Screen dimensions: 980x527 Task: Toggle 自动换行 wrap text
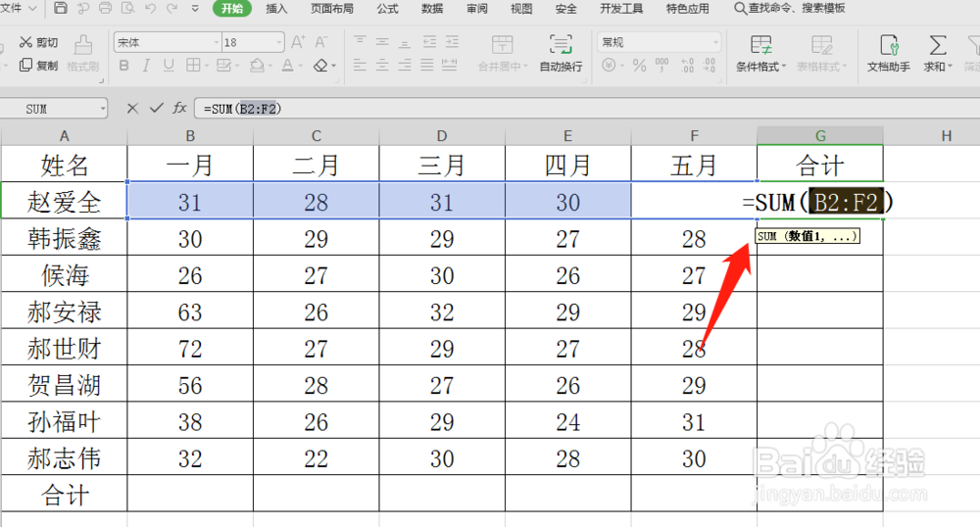point(561,53)
